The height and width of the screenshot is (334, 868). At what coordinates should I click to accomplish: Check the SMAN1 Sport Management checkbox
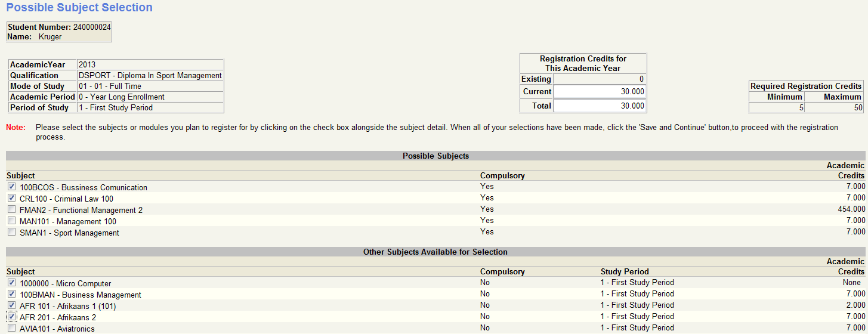pyautogui.click(x=11, y=232)
